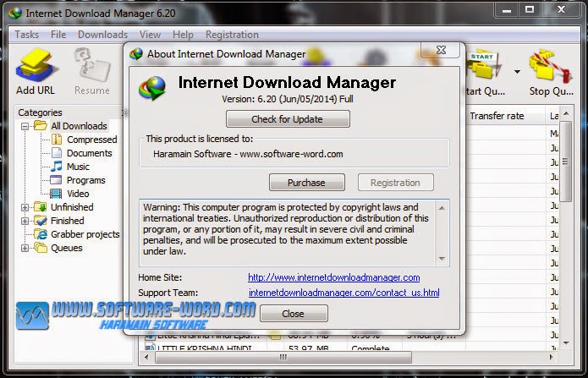Click the Music category note icon
Screen dimensions: 588x378
56,167
